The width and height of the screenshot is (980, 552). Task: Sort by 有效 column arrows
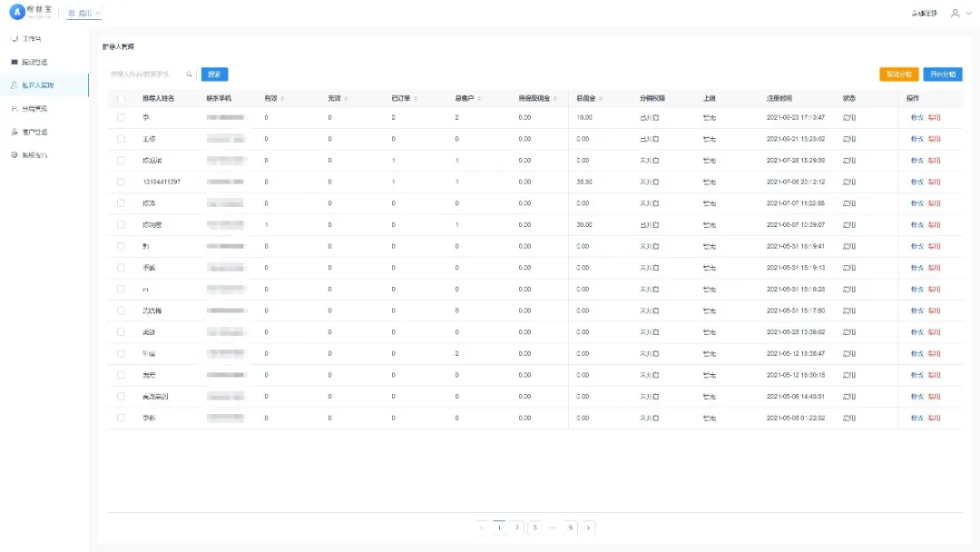(282, 98)
